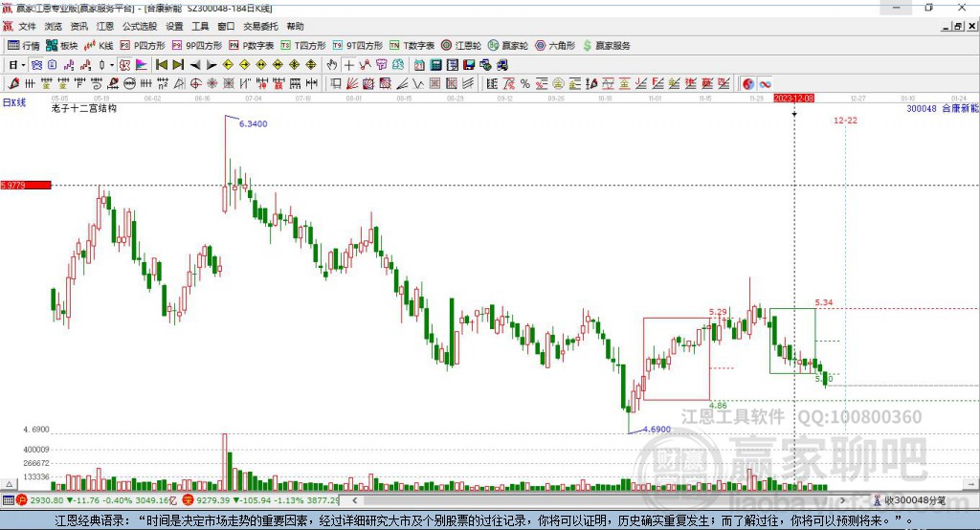Click the magenta flag triangle icon
The image size is (980, 530).
click(x=142, y=65)
